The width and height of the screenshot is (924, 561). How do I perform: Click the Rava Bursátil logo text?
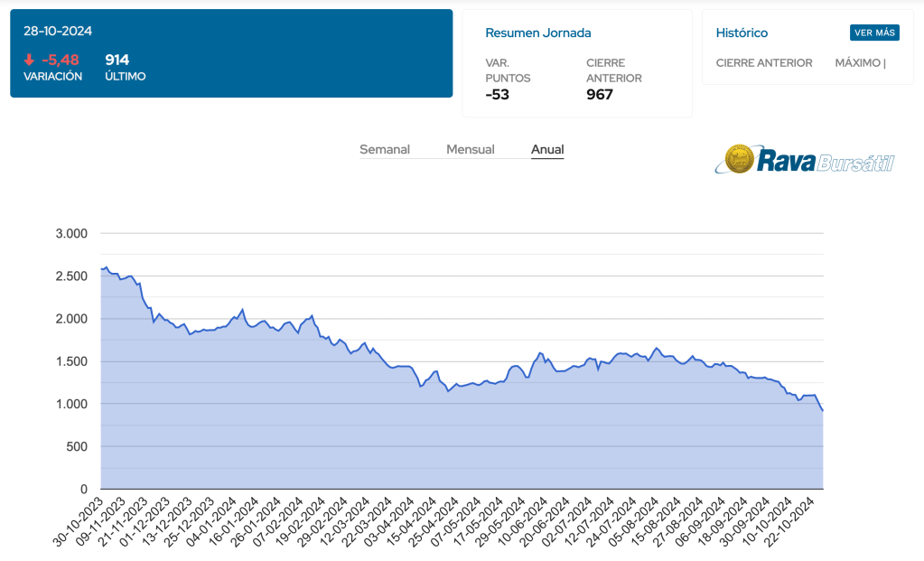825,162
